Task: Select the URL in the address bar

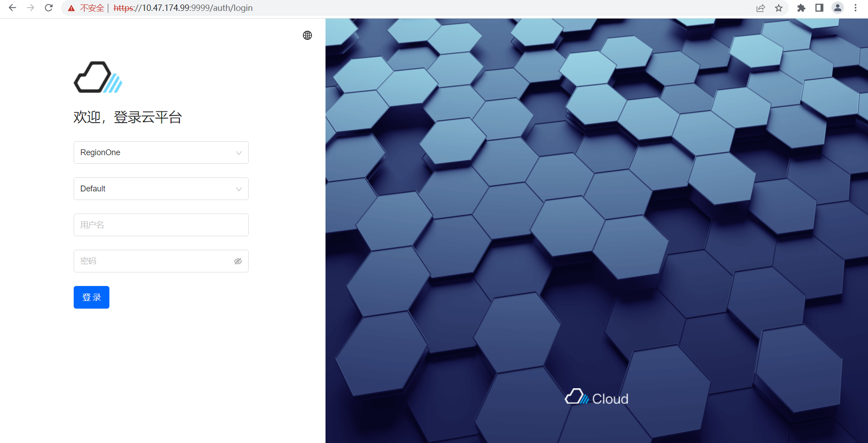Action: pyautogui.click(x=183, y=8)
